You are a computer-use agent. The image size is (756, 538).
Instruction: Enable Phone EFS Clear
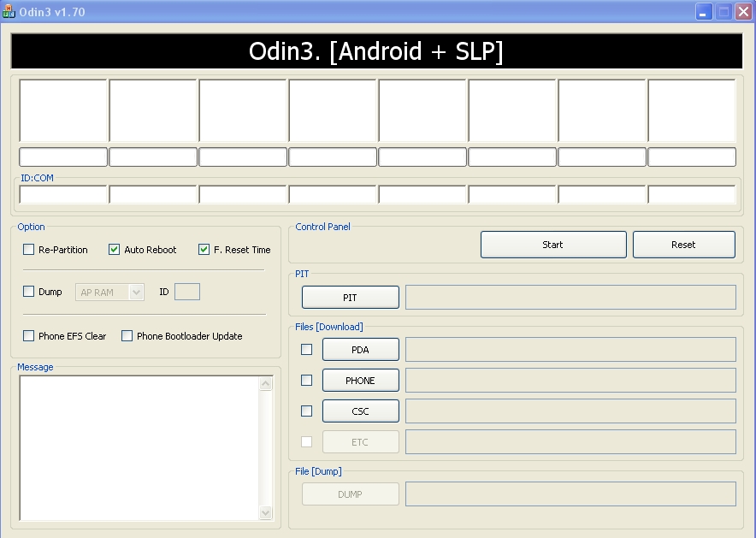[x=28, y=336]
